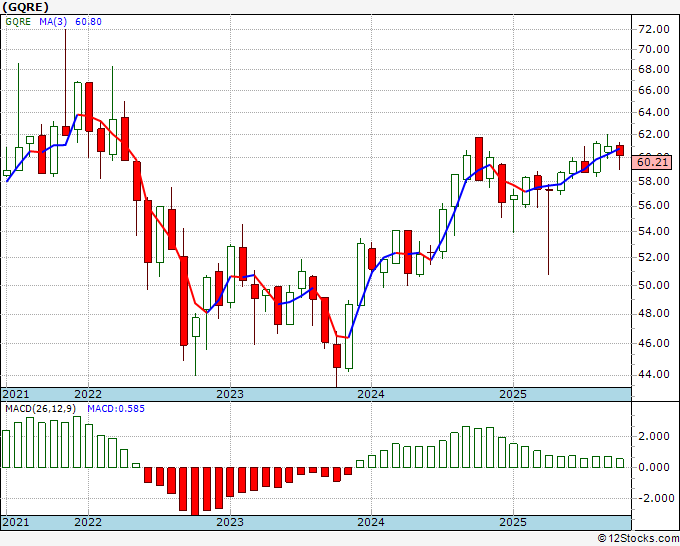Click the 56.00 price axis label
Screen dimensions: 680x546
[x=654, y=206]
